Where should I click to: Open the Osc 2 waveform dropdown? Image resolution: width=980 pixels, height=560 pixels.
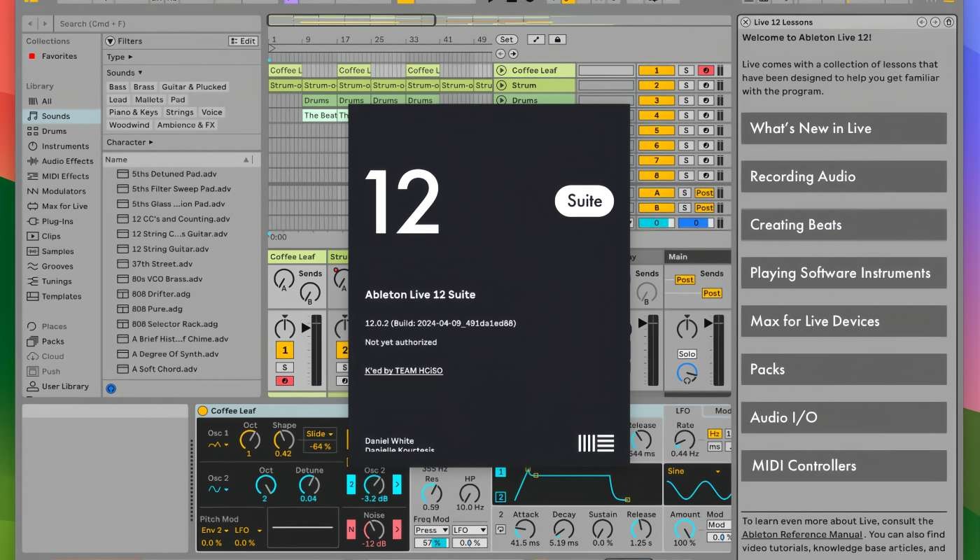218,489
